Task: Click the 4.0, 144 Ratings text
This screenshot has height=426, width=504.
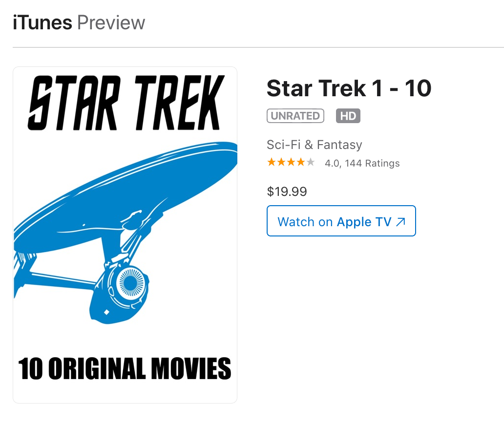Action: point(362,164)
